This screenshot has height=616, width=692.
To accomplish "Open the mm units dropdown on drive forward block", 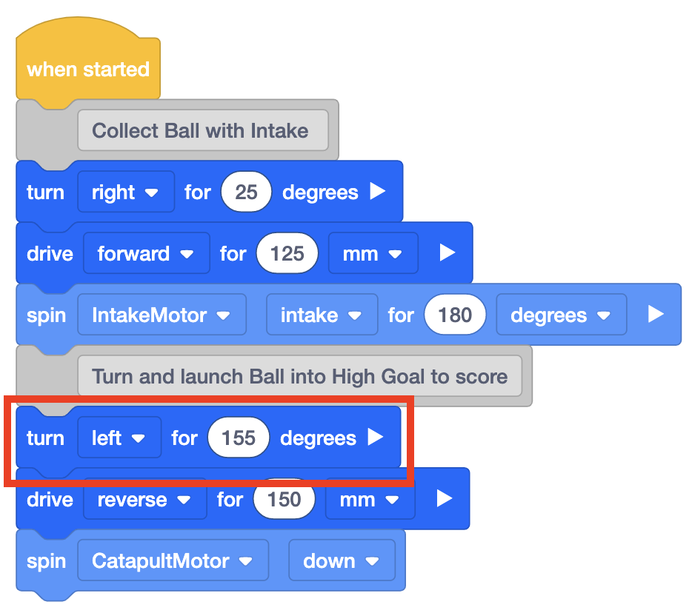I will pos(373,253).
